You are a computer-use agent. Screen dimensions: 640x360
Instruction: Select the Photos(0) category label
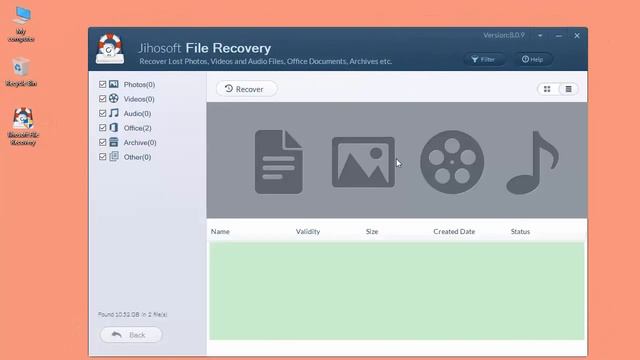(139, 84)
